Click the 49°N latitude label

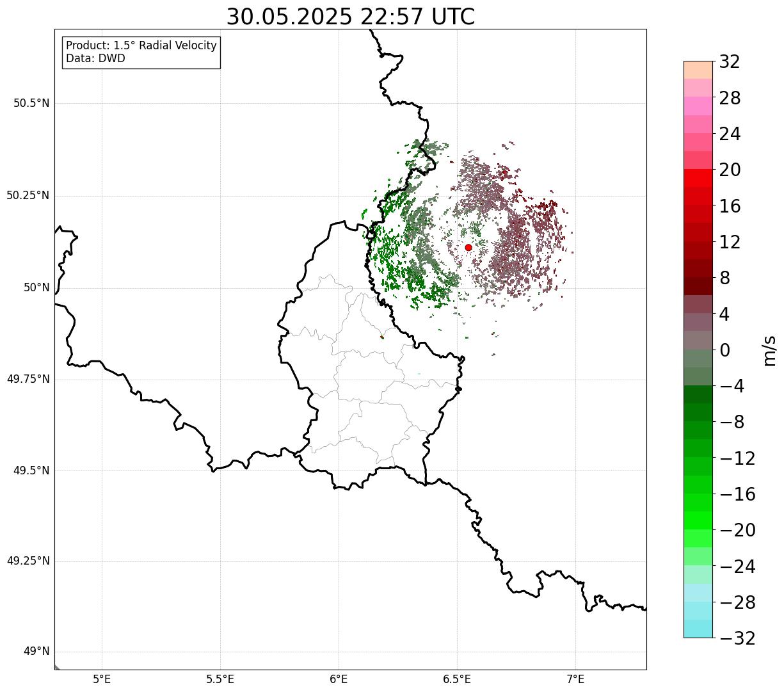(36, 652)
